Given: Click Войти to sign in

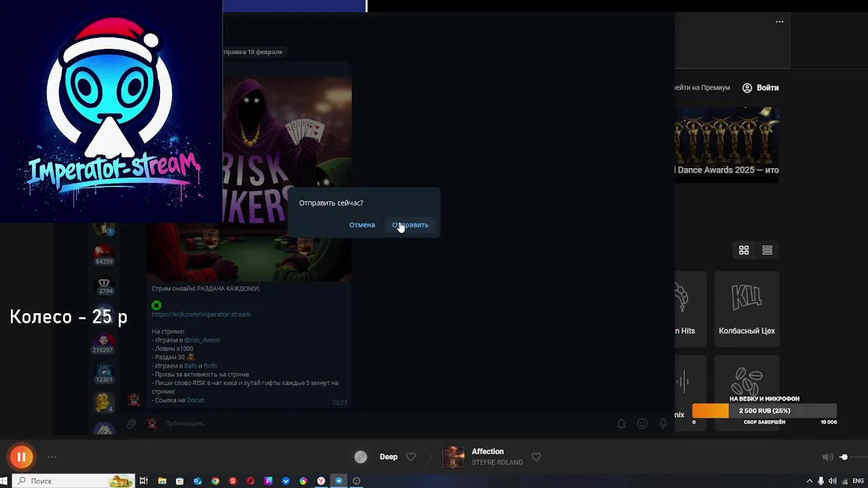Looking at the screenshot, I should pyautogui.click(x=760, y=87).
